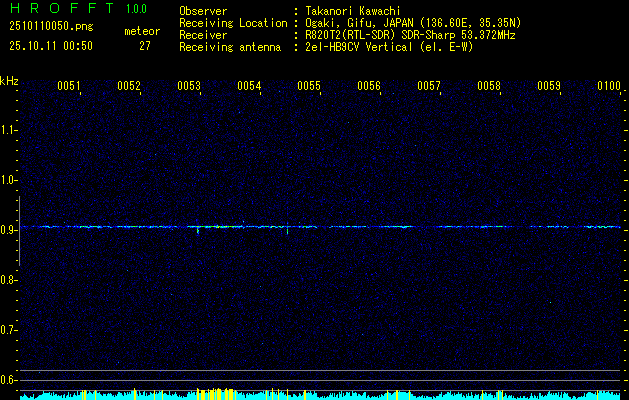Click the 2el-HB9CV Vertical antenna text
The width and height of the screenshot is (629, 400).
click(389, 47)
